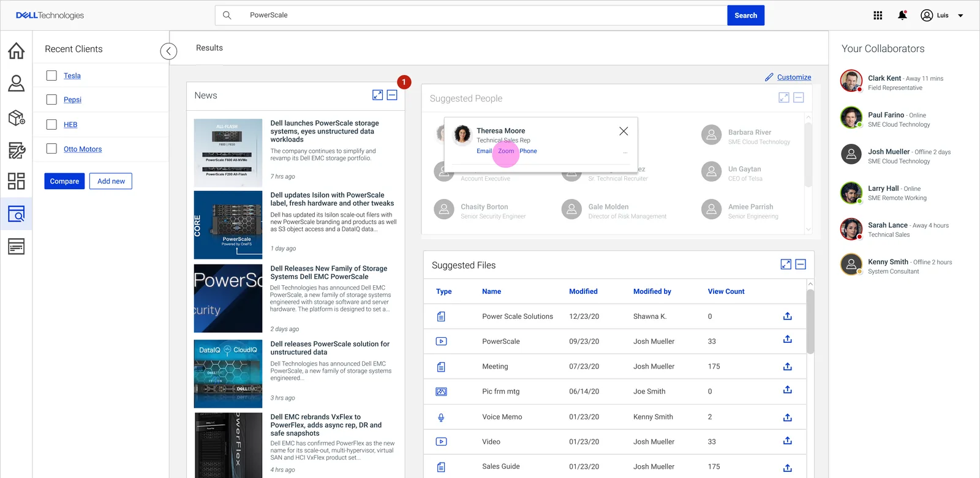Viewport: 980px width, 478px height.
Task: Open the Customize link
Action: point(794,77)
